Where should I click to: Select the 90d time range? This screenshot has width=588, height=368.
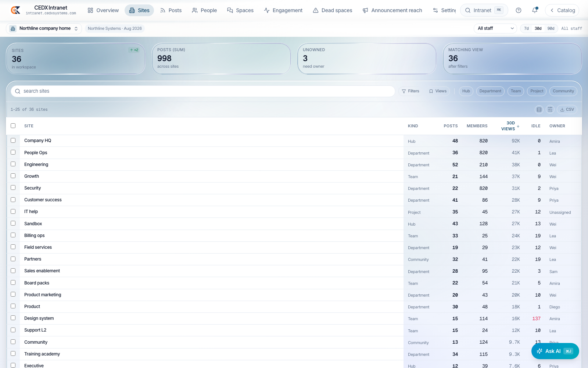pos(551,28)
